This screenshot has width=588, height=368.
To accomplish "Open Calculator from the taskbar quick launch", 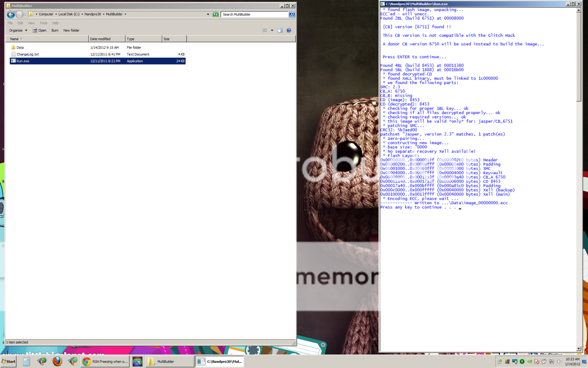I will click(x=26, y=361).
